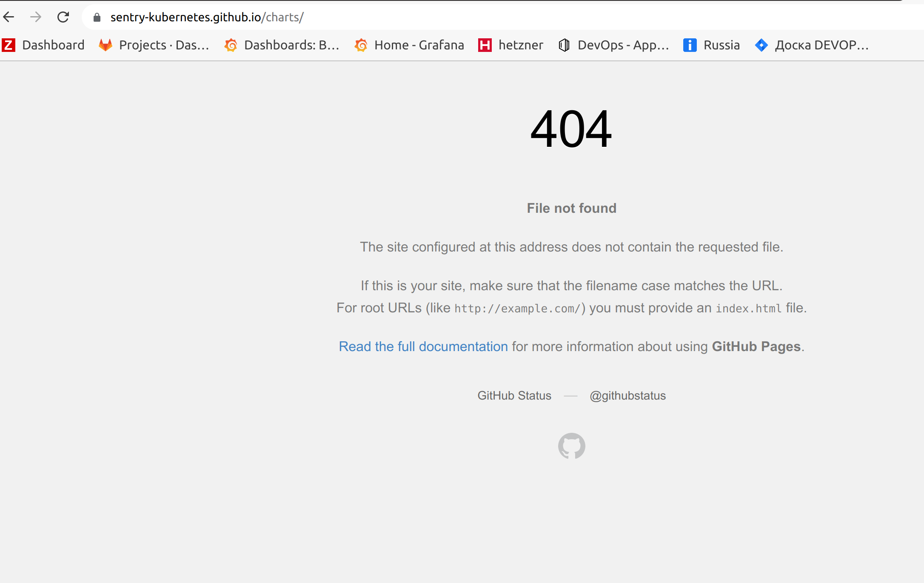924x583 pixels.
Task: Reload the page with refresh icon
Action: [63, 17]
